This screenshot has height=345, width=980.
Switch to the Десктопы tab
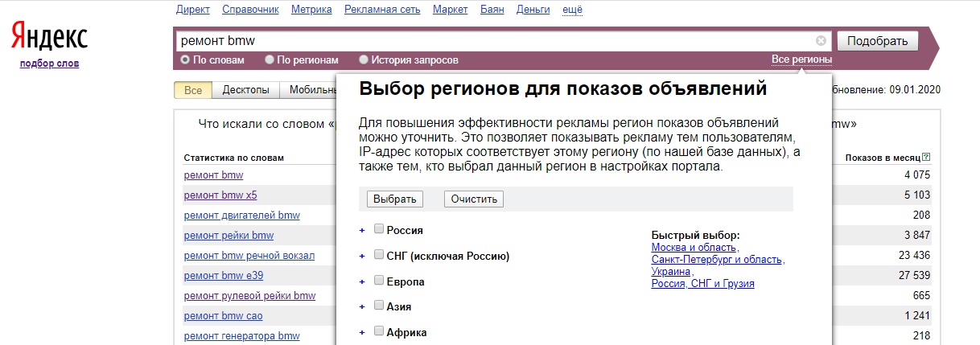(x=245, y=90)
